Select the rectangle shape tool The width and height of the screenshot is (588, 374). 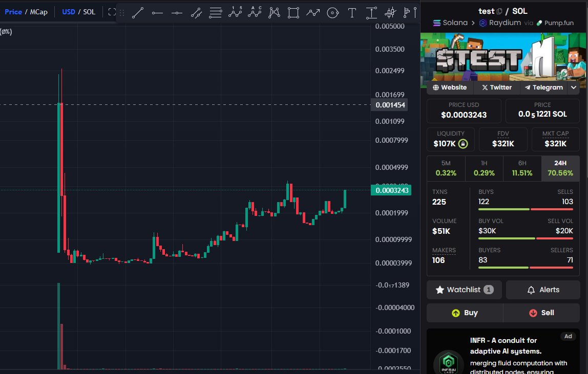tap(293, 13)
